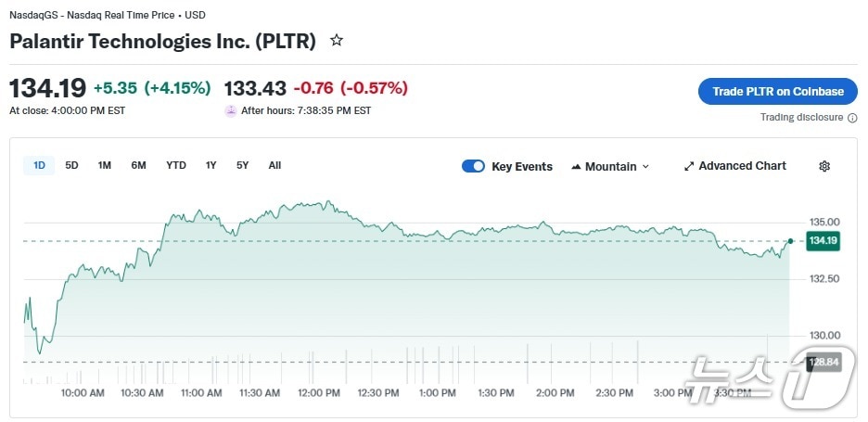
Task: Click the after hours moon icon
Action: click(231, 110)
